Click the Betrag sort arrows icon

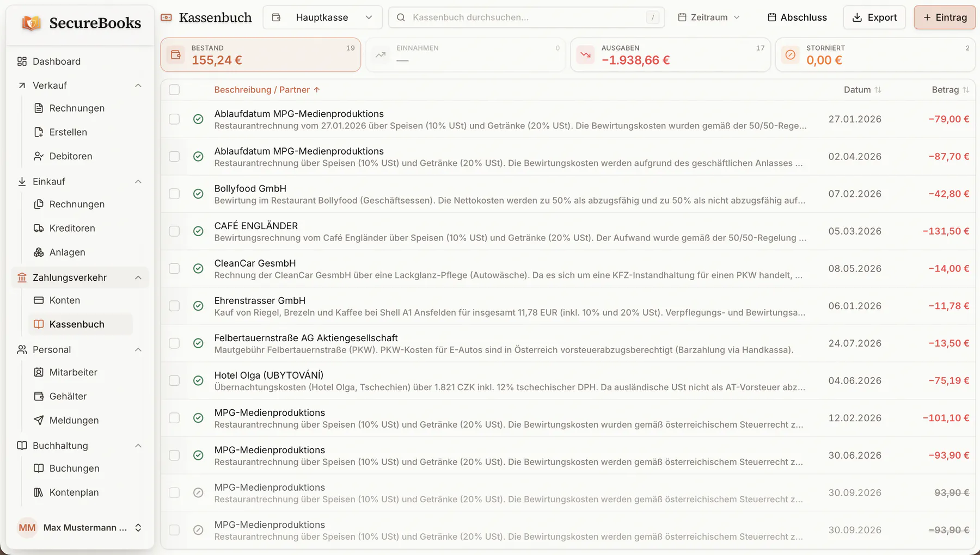click(966, 90)
